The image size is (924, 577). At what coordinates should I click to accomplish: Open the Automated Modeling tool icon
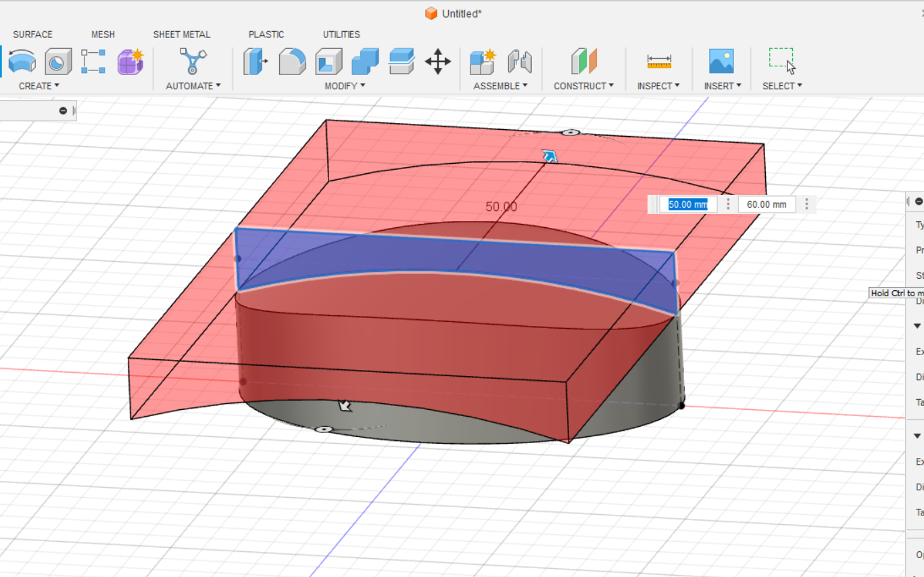pyautogui.click(x=193, y=62)
